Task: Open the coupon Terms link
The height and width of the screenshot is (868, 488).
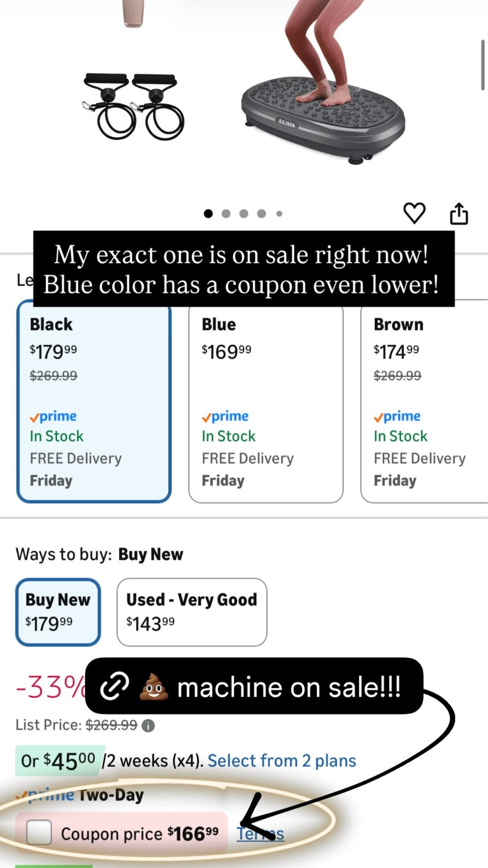Action: point(260,834)
